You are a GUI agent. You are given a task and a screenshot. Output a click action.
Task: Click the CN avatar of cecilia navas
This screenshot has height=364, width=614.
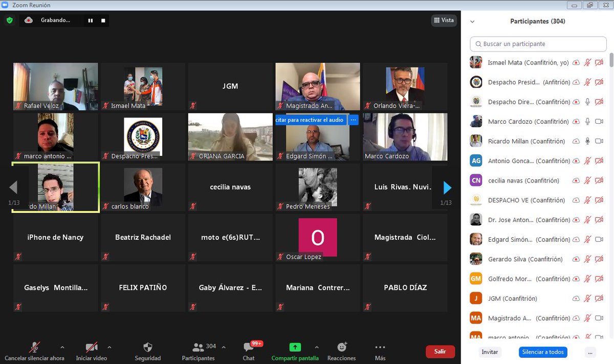(x=476, y=180)
